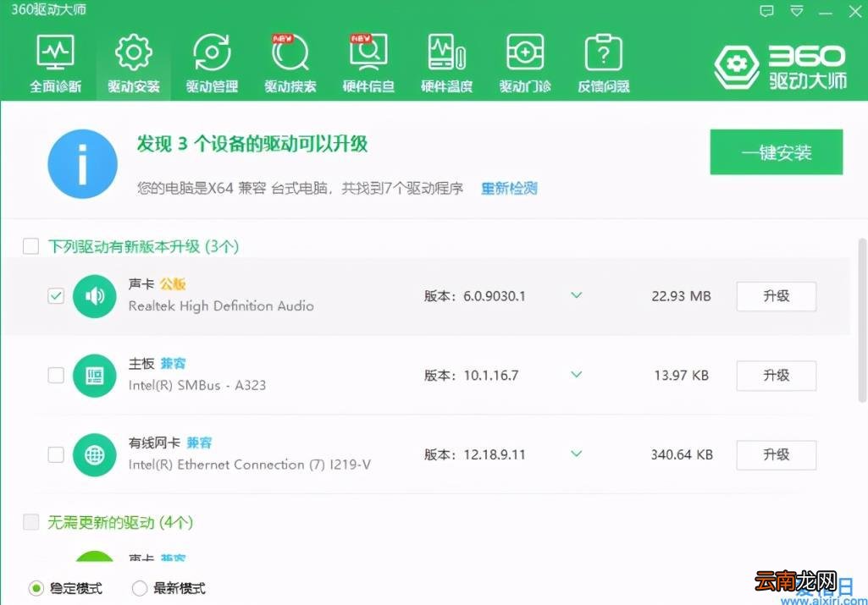This screenshot has height=605, width=868.
Task: Click the vertical scrollbar of the driver list
Action: click(862, 320)
